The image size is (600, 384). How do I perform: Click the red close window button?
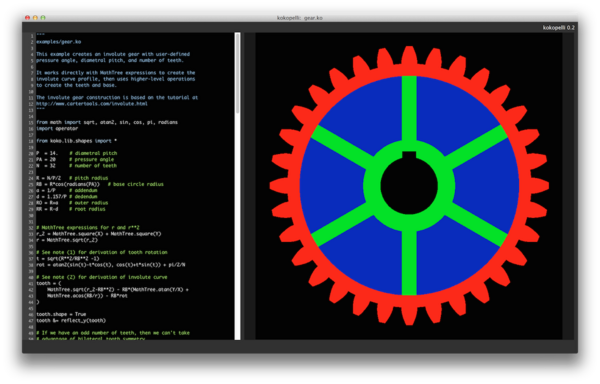(27, 18)
